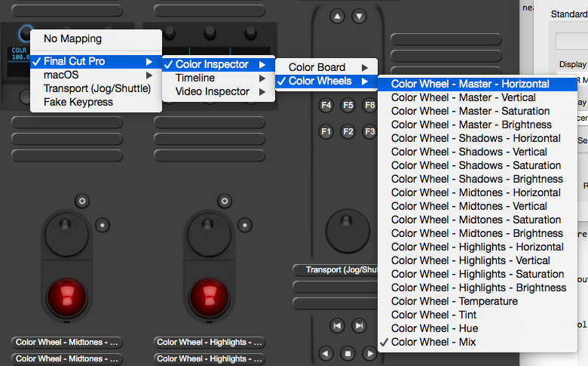Select Color Wheel - Shadows - Horizontal
The width and height of the screenshot is (588, 366).
pos(477,138)
